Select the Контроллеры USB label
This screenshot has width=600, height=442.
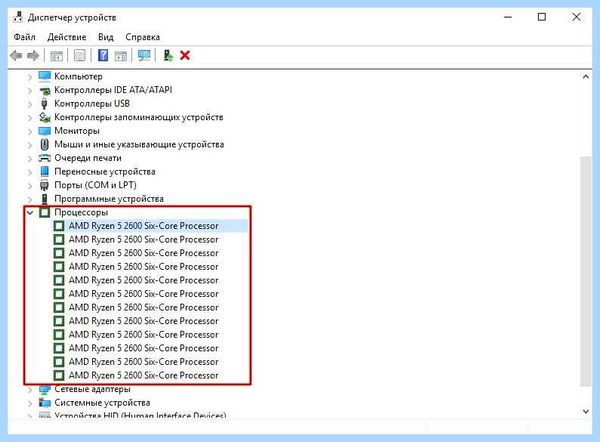tap(92, 104)
